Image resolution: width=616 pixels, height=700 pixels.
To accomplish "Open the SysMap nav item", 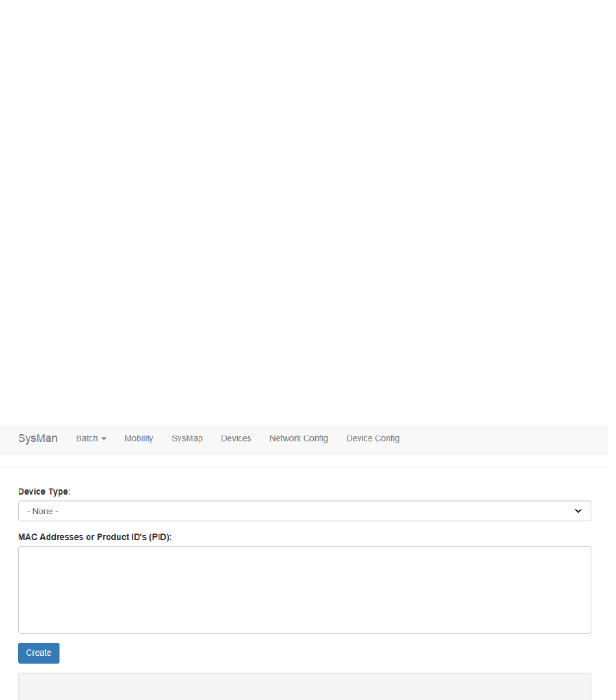I will click(187, 438).
